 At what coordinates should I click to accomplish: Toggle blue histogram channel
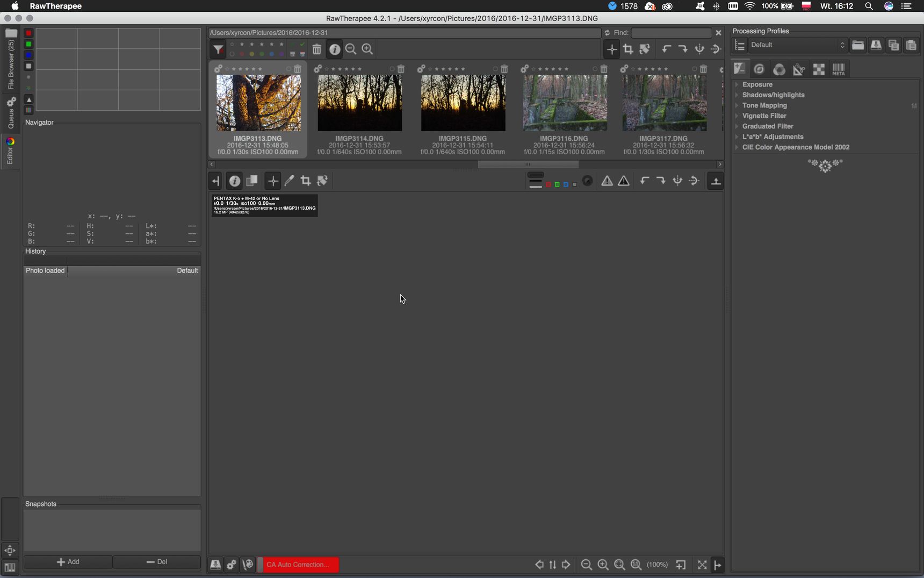click(29, 55)
